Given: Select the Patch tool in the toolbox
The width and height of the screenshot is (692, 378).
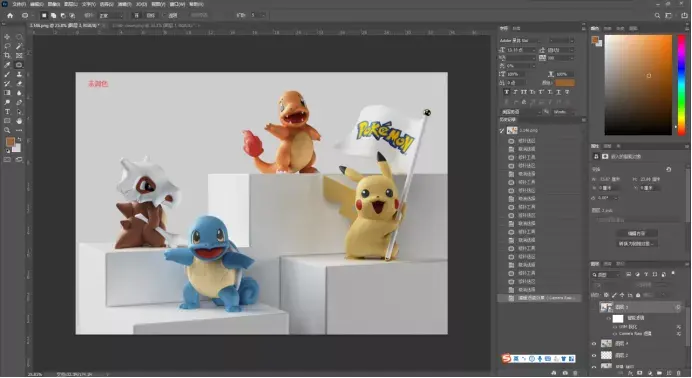Looking at the screenshot, I should click(x=19, y=65).
